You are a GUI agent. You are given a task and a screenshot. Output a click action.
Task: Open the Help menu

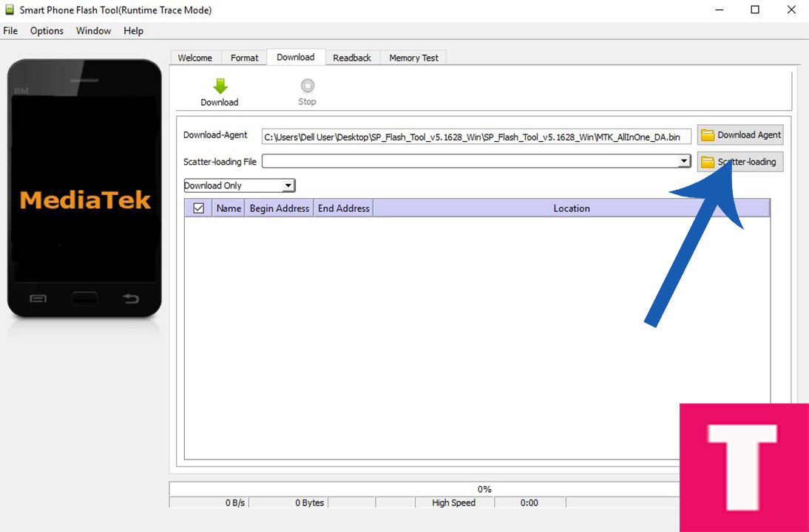pos(134,31)
